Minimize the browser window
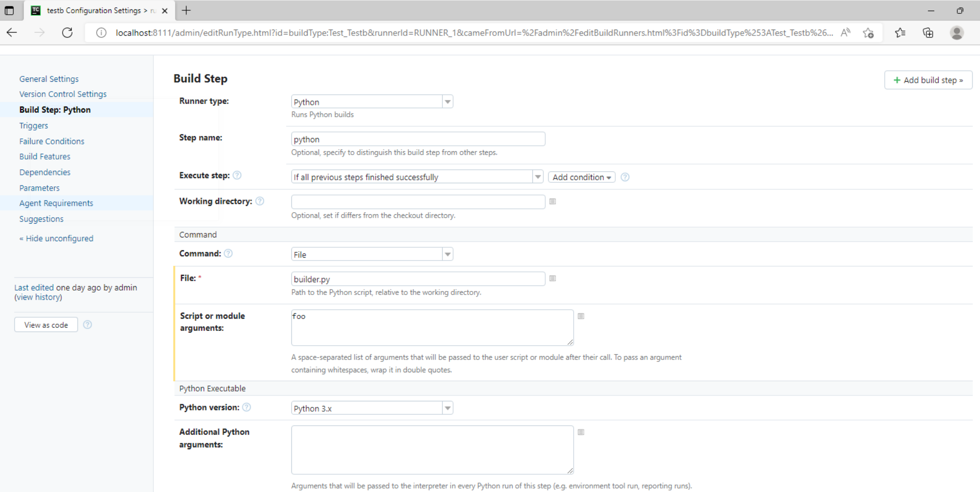The width and height of the screenshot is (980, 492). [931, 10]
